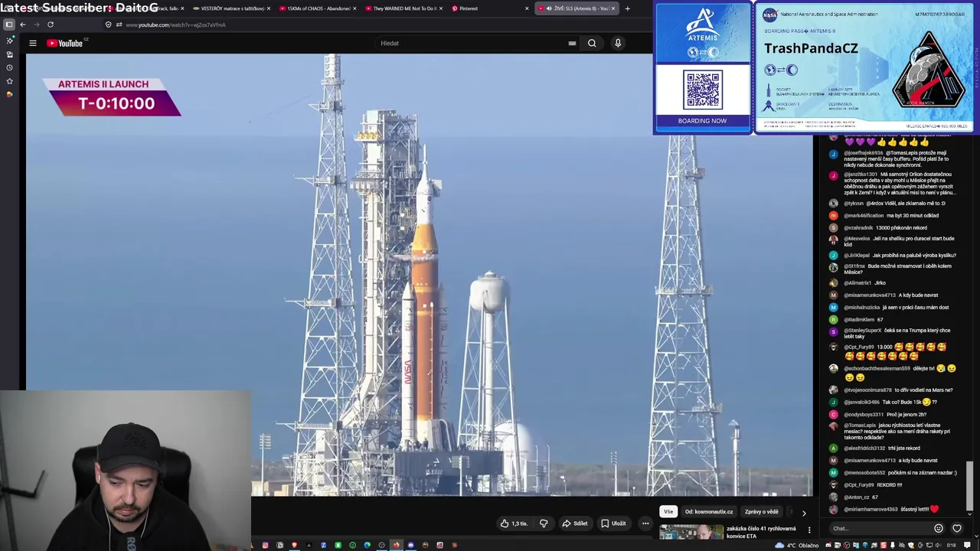Click the @miriamhamarova4363 šťastný let message
Screen dimensions: 980x551
893,510
